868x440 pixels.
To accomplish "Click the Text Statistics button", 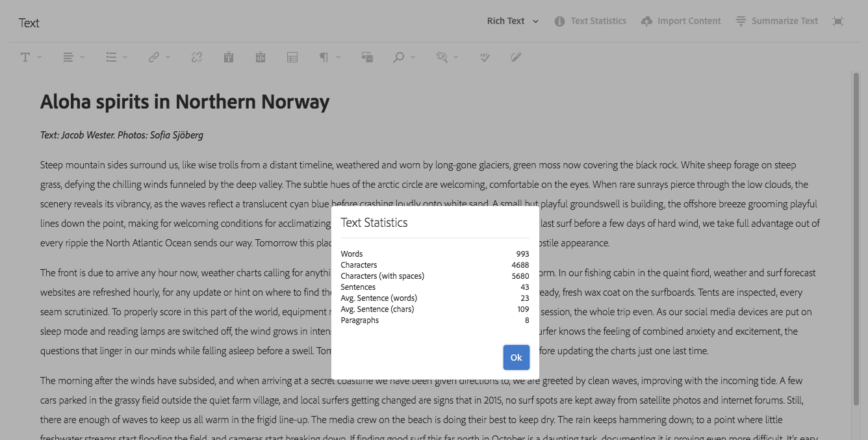I will click(x=591, y=21).
